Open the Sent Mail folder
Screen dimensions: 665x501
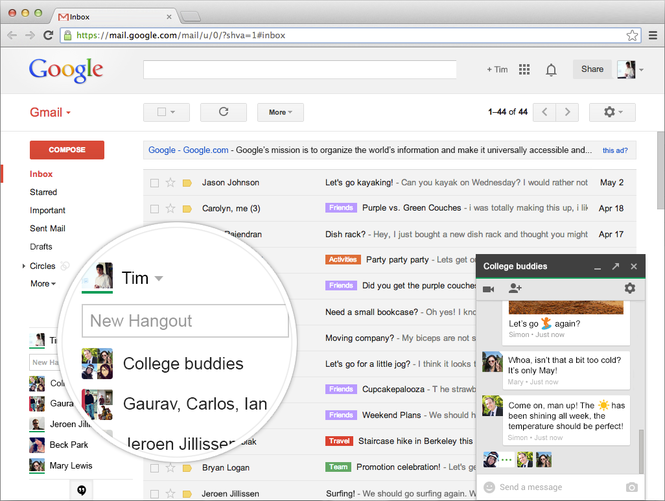coord(48,229)
